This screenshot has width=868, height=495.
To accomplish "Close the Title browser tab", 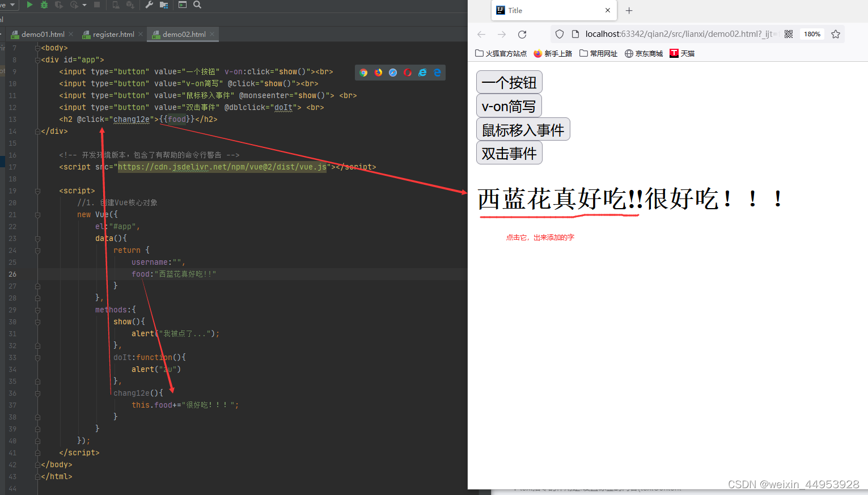I will pyautogui.click(x=607, y=10).
